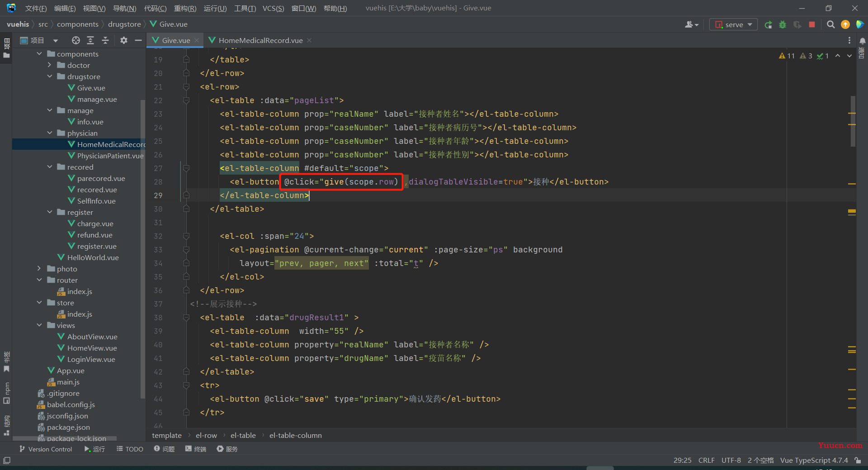Click project tree horizontal scrollbar
Image resolution: width=868 pixels, height=470 pixels.
point(65,438)
